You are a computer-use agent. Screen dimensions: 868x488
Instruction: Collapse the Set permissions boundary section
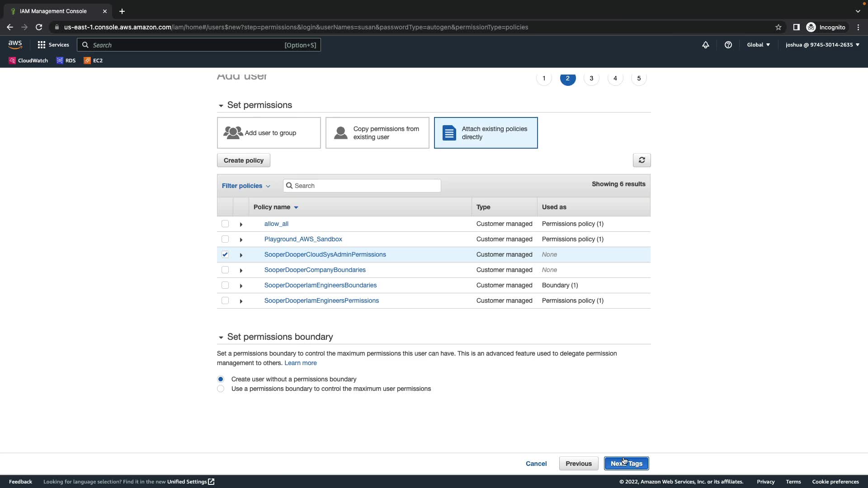221,337
